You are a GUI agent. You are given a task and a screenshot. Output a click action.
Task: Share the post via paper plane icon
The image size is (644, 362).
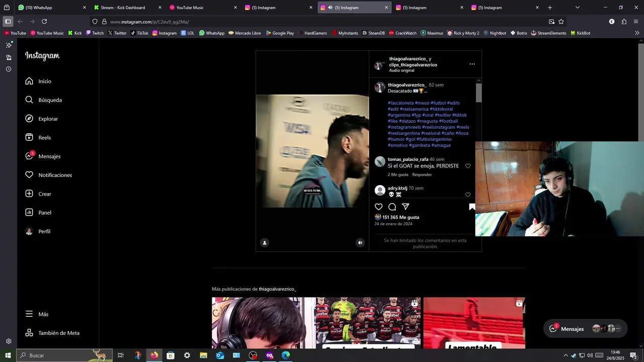coord(406,207)
